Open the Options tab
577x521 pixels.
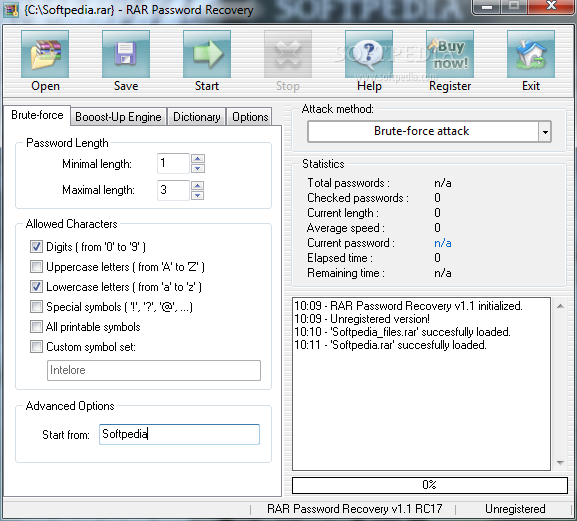click(x=250, y=117)
